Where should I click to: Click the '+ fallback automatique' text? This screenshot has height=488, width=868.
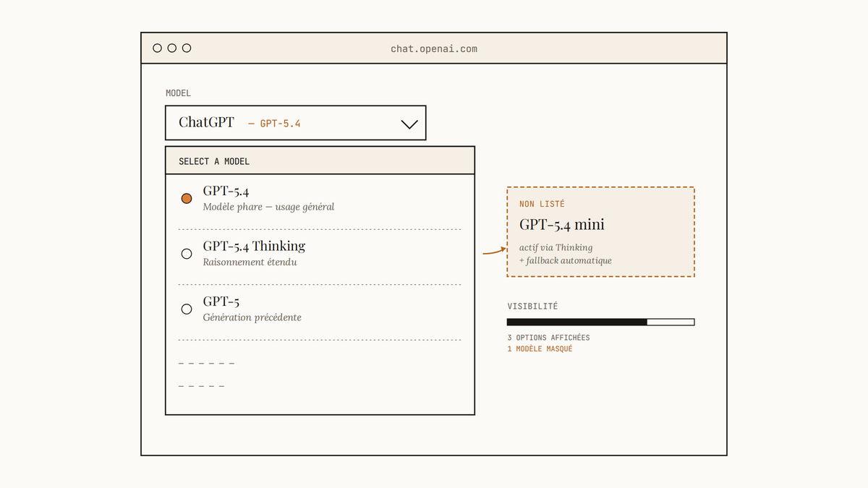[x=565, y=260]
